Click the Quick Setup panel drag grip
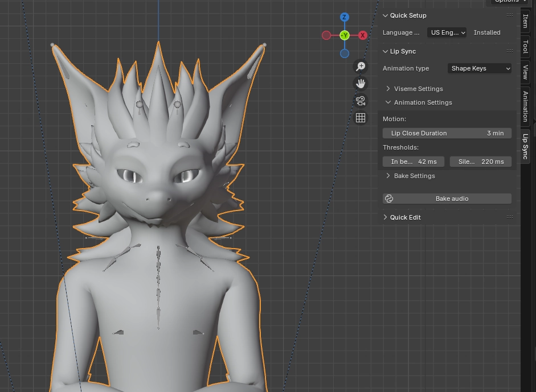 pyautogui.click(x=510, y=15)
